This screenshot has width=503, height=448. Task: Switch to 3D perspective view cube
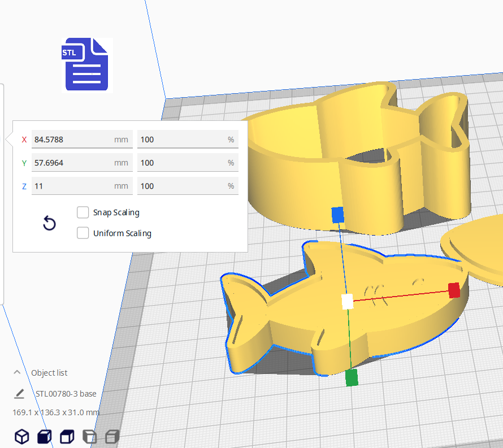[x=21, y=436]
